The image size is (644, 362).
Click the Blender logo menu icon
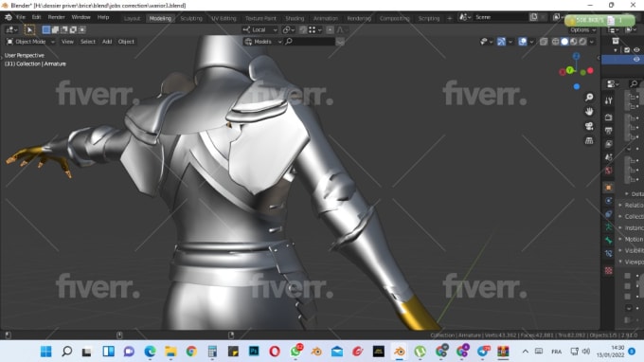pos(9,17)
